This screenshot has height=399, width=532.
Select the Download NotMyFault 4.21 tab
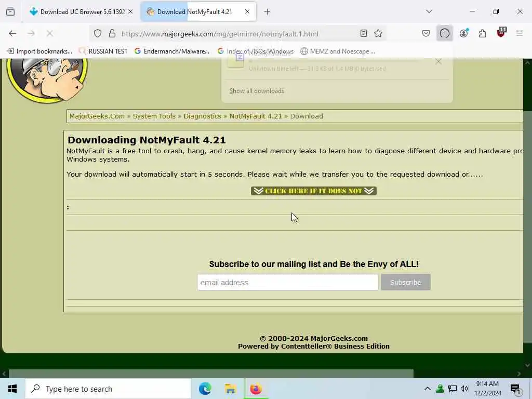(x=198, y=12)
